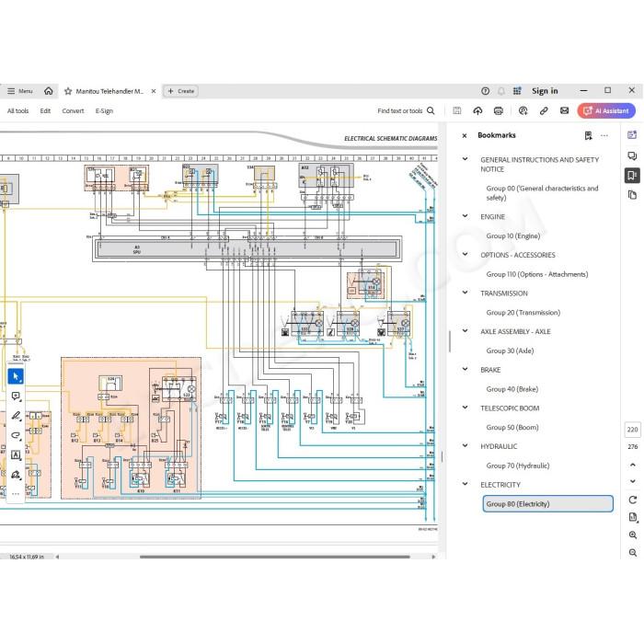The width and height of the screenshot is (644, 644).
Task: Collapse the HYDRAULIC bookmark section
Action: [x=465, y=445]
